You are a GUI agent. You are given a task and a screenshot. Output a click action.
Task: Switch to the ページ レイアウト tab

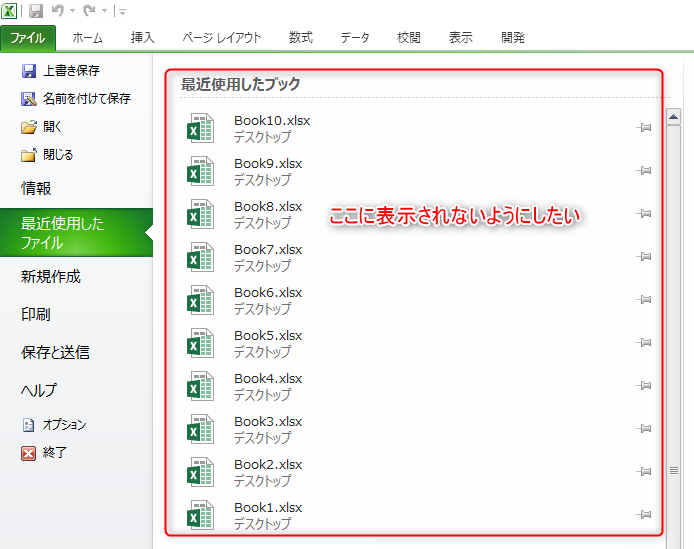tap(222, 38)
